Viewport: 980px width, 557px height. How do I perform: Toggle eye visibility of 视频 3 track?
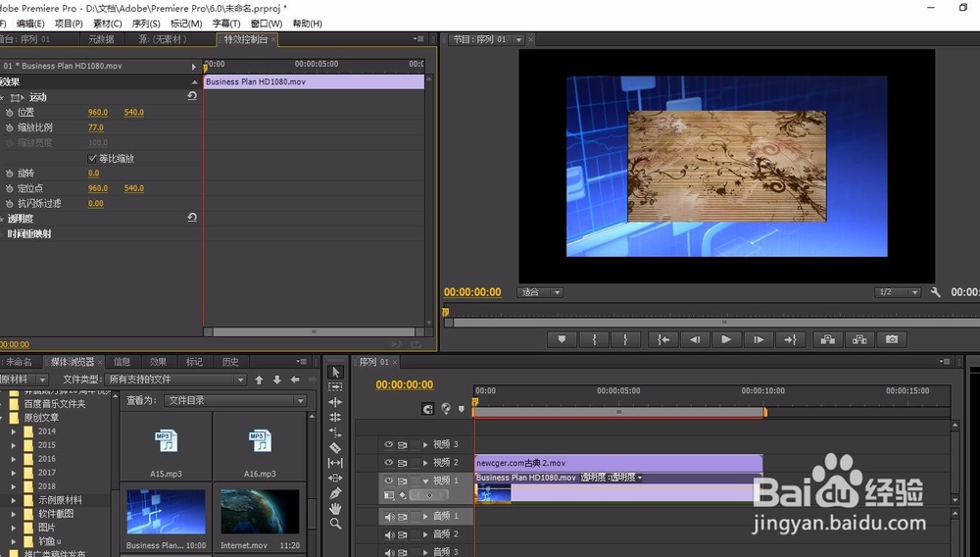(x=389, y=444)
